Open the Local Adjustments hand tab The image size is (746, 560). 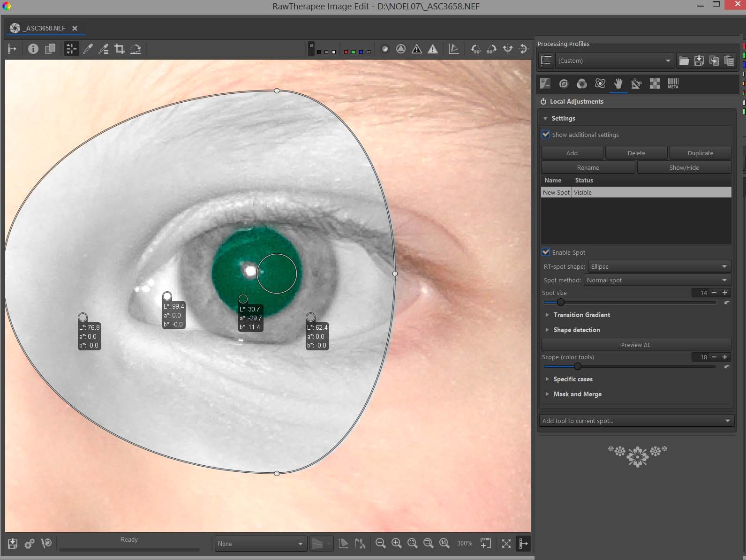click(618, 83)
